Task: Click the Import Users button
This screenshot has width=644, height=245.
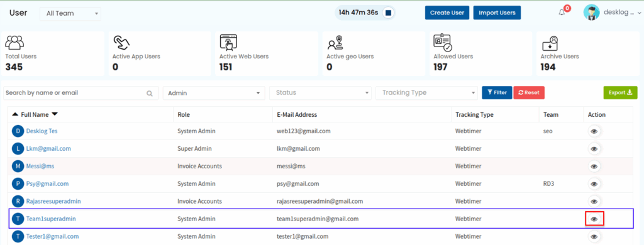Action: coord(497,13)
